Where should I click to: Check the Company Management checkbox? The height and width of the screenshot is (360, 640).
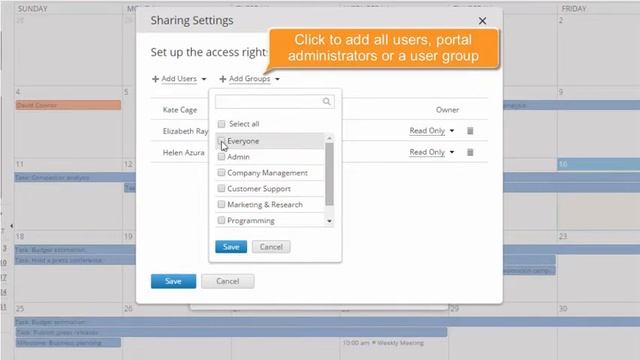pyautogui.click(x=221, y=173)
